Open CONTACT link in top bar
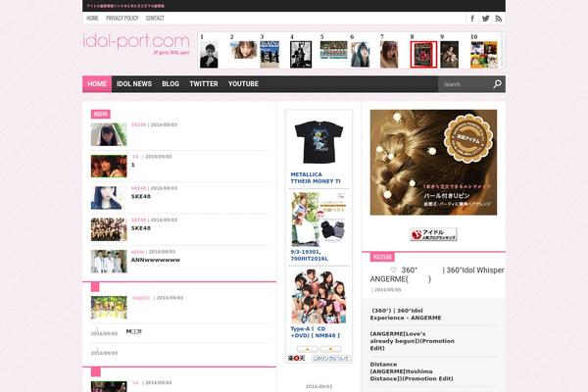 (155, 18)
